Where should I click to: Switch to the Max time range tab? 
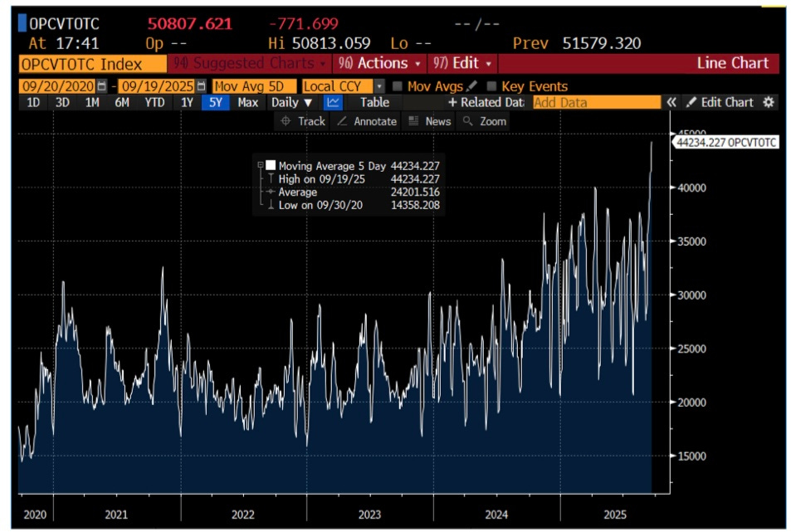coord(247,102)
